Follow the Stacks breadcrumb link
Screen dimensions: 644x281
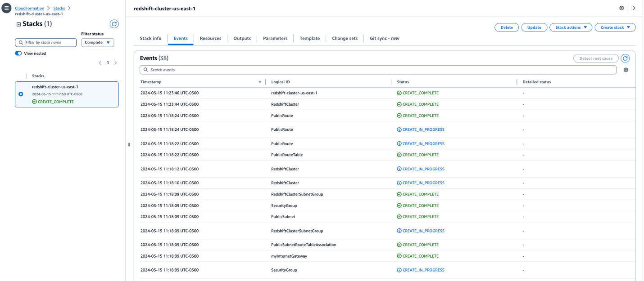(59, 8)
